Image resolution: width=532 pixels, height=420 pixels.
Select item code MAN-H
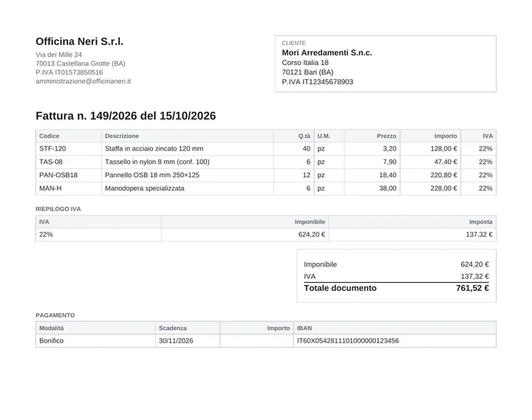(x=50, y=188)
